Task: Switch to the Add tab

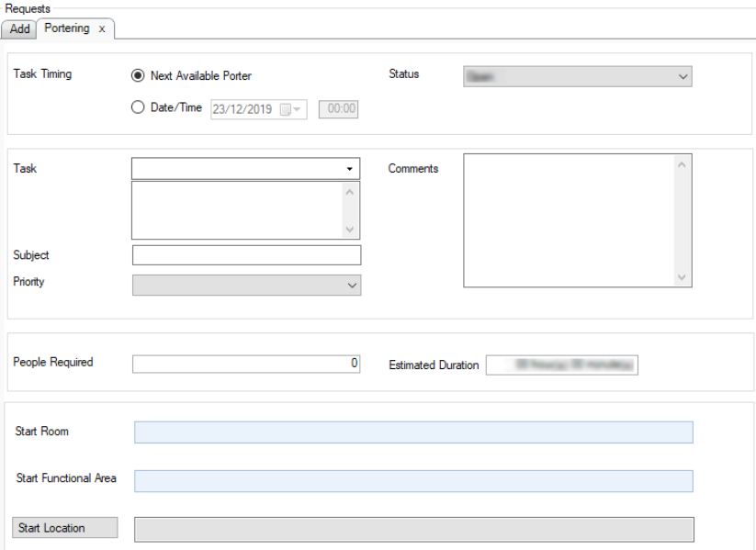Action: point(19,29)
